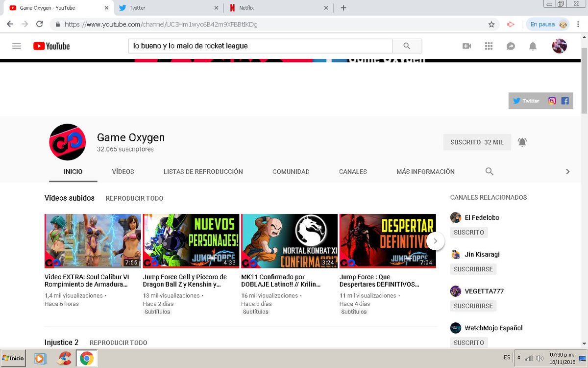Open title Jump Force : Que Despertares

pyautogui.click(x=379, y=281)
